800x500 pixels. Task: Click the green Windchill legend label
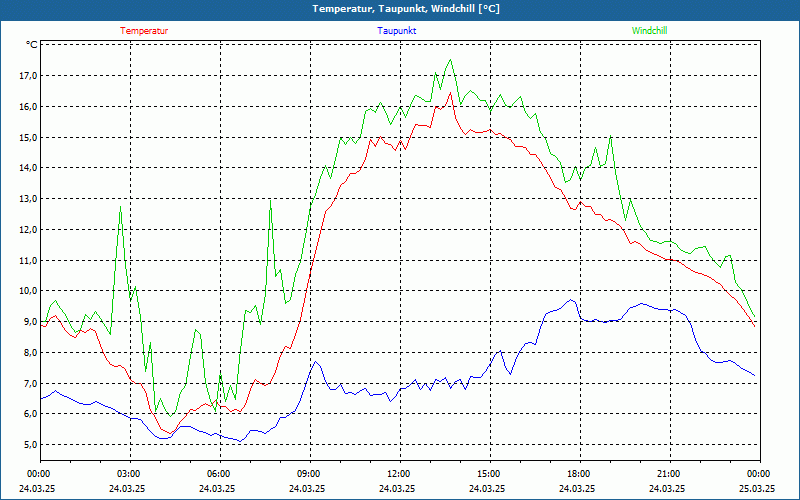(x=650, y=30)
